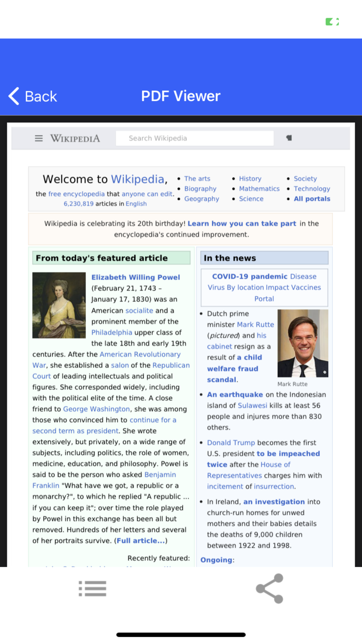Open the Ongoing events link
This screenshot has width=362, height=644.
[x=216, y=560]
